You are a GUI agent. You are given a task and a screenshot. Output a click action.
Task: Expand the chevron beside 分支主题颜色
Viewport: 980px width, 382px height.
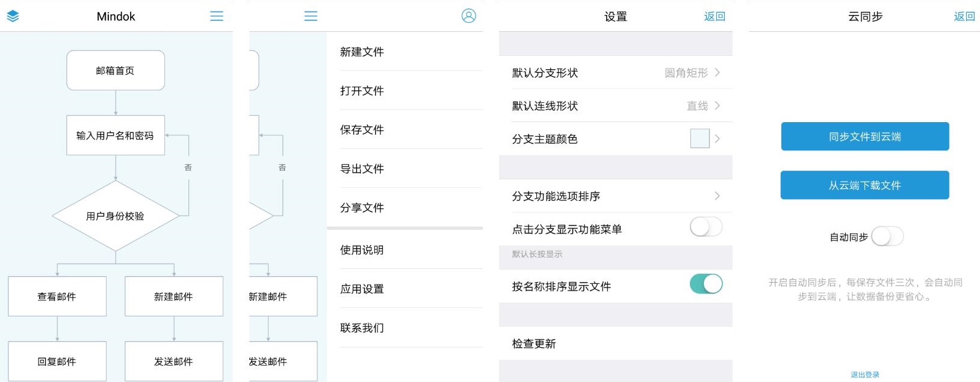click(x=717, y=139)
